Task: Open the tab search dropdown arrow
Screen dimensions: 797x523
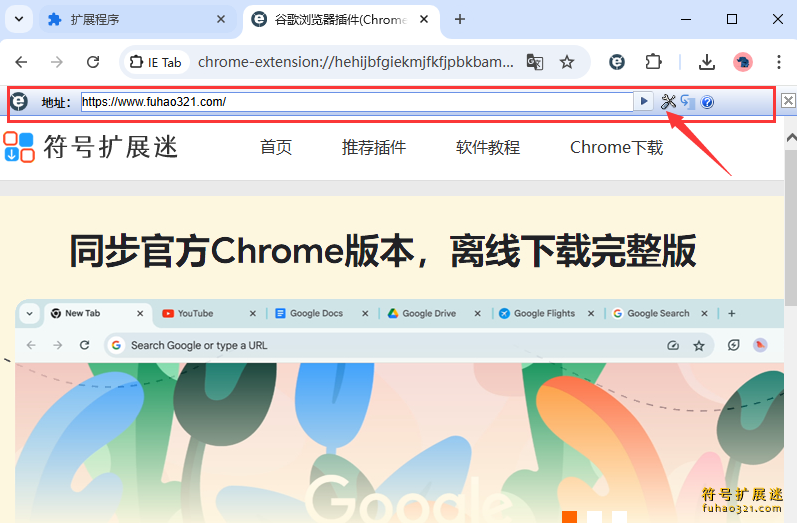Action: click(x=19, y=19)
